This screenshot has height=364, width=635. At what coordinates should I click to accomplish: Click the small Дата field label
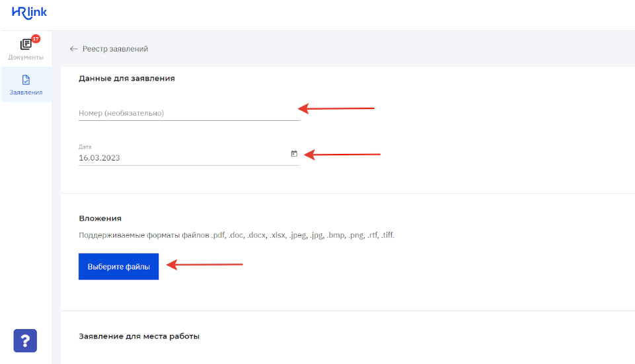(85, 147)
